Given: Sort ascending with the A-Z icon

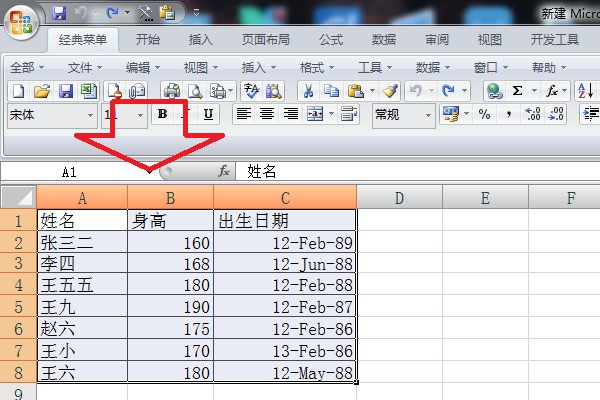Looking at the screenshot, I should pyautogui.click(x=585, y=91).
